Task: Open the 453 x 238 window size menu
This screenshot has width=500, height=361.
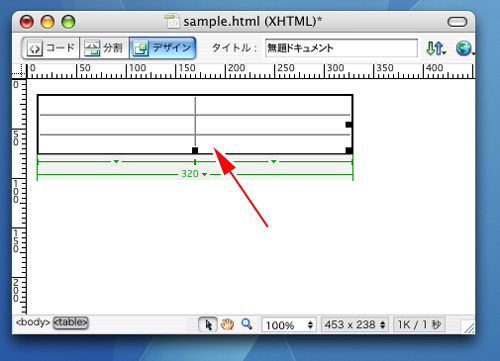Action: click(x=355, y=325)
